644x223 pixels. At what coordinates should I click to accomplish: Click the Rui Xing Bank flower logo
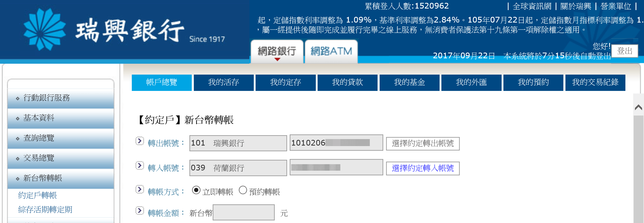click(44, 29)
